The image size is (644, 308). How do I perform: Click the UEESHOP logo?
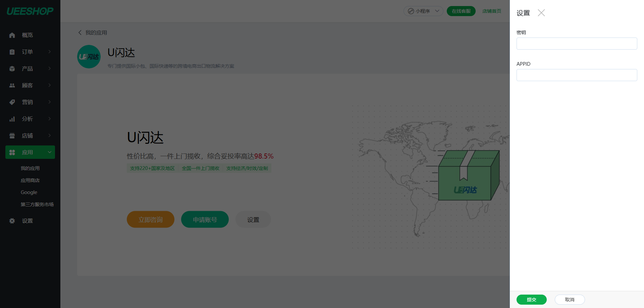[30, 11]
